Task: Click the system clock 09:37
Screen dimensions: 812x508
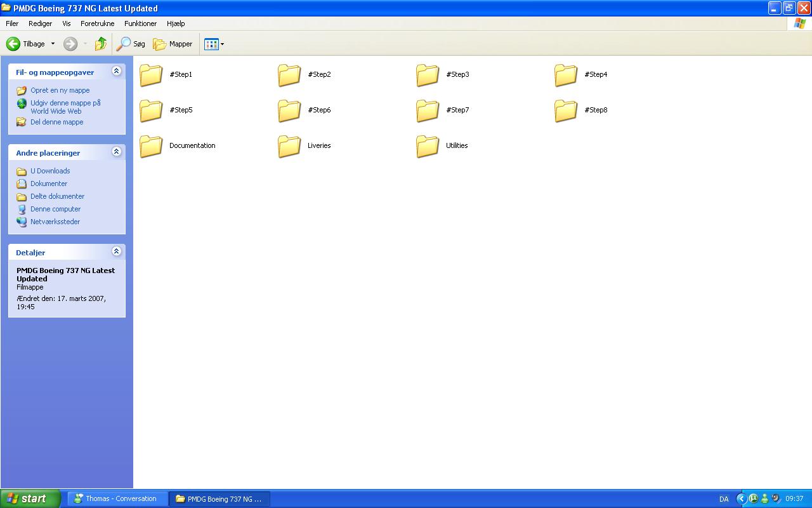Action: 794,498
